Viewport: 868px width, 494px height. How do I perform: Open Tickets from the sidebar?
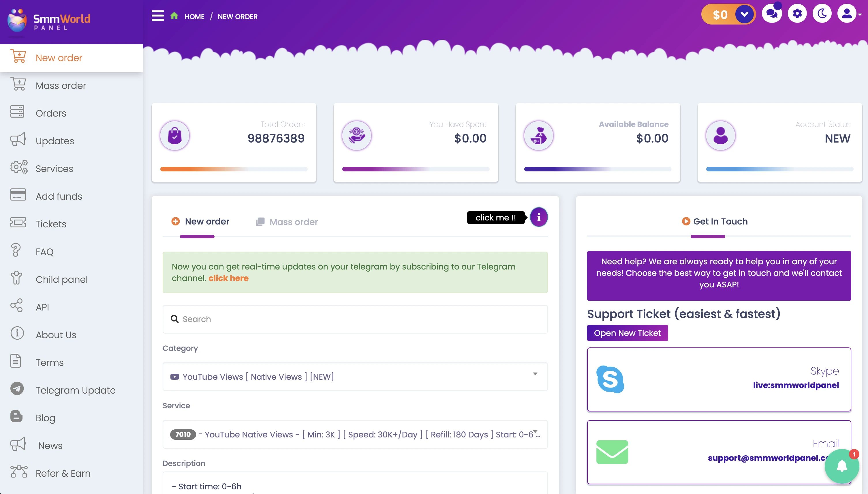pos(51,224)
